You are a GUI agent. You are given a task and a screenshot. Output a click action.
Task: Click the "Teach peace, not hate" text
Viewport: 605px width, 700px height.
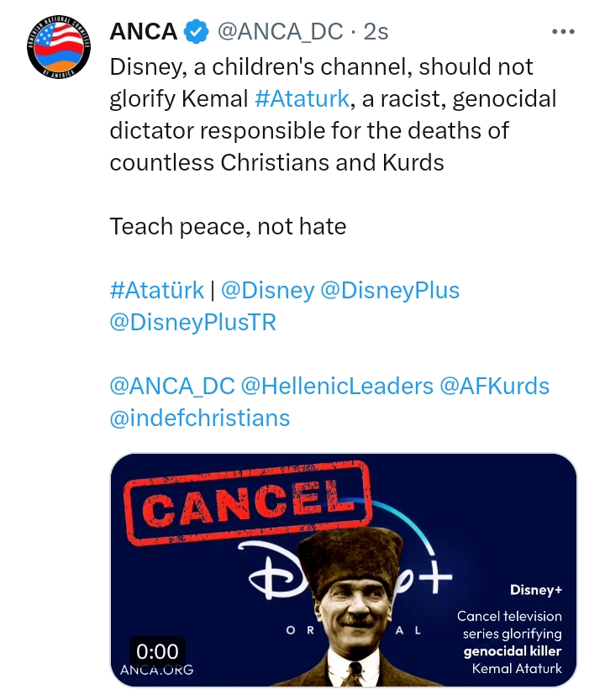click(x=228, y=226)
